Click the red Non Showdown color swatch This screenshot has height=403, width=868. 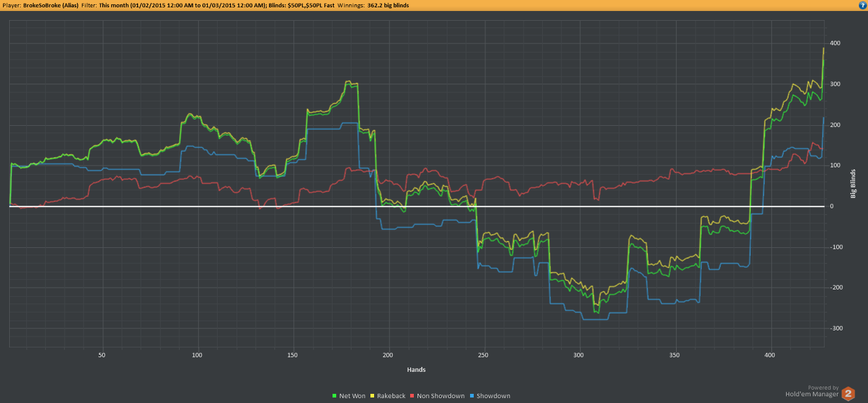pos(412,396)
